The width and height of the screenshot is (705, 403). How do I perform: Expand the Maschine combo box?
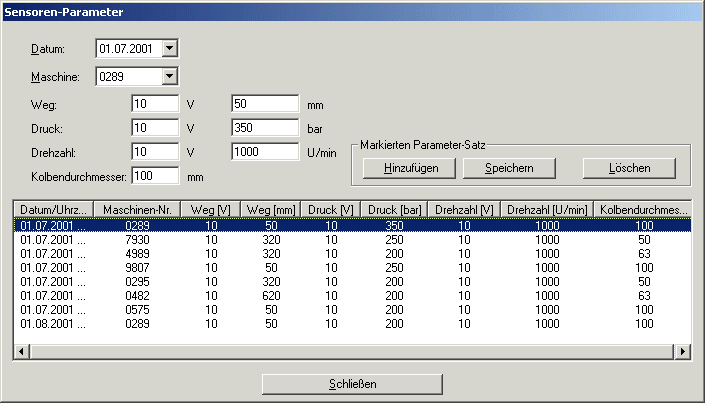[x=169, y=75]
